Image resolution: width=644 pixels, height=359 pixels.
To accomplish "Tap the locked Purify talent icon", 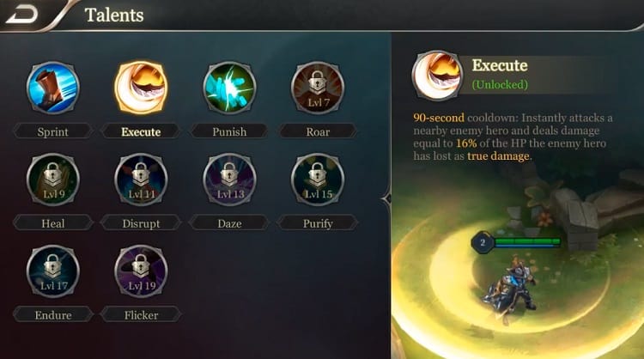I will click(x=318, y=179).
